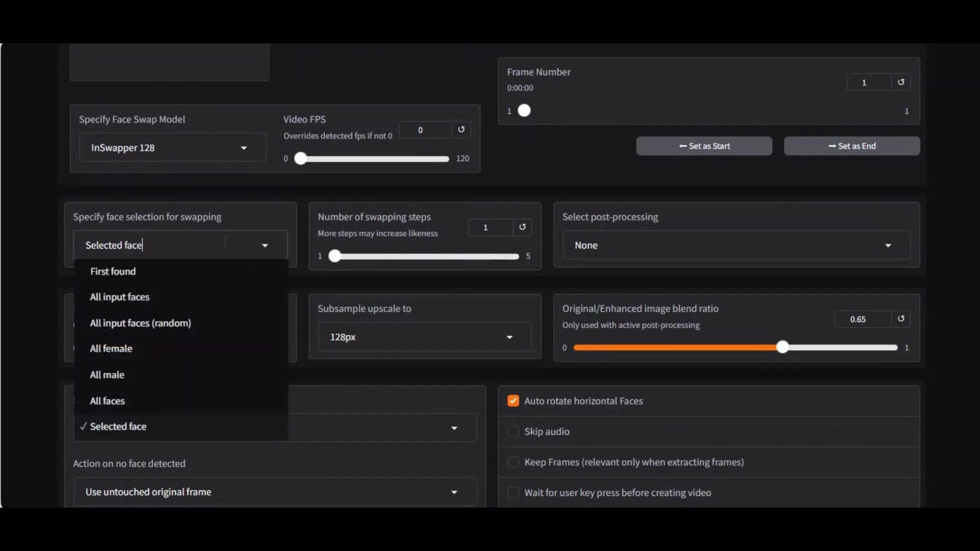This screenshot has height=551, width=980.
Task: Click the 0:00:00 timestamp text
Action: click(520, 88)
